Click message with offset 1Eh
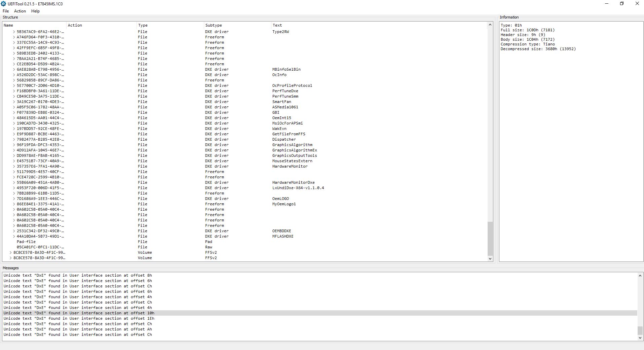Screen dimensions: 644x350 tap(320, 318)
